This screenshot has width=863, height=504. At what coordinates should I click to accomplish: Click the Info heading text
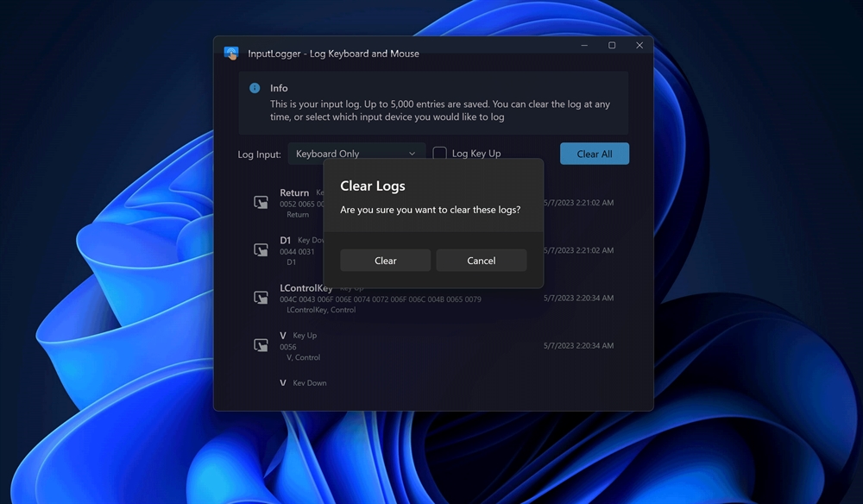[x=279, y=88]
